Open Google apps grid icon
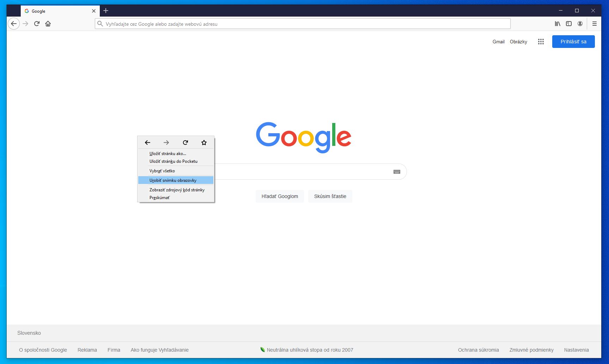The height and width of the screenshot is (364, 609). [541, 42]
